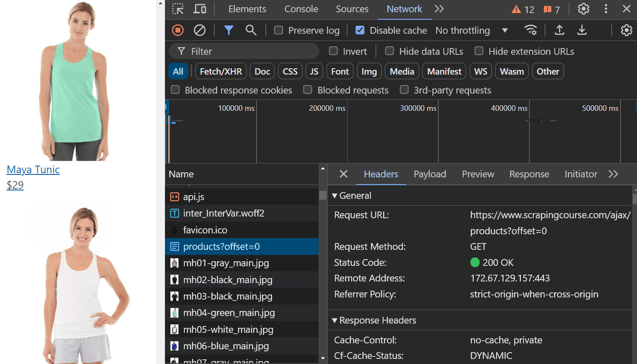Check 3rd-party requests
637x364 pixels.
pyautogui.click(x=404, y=90)
